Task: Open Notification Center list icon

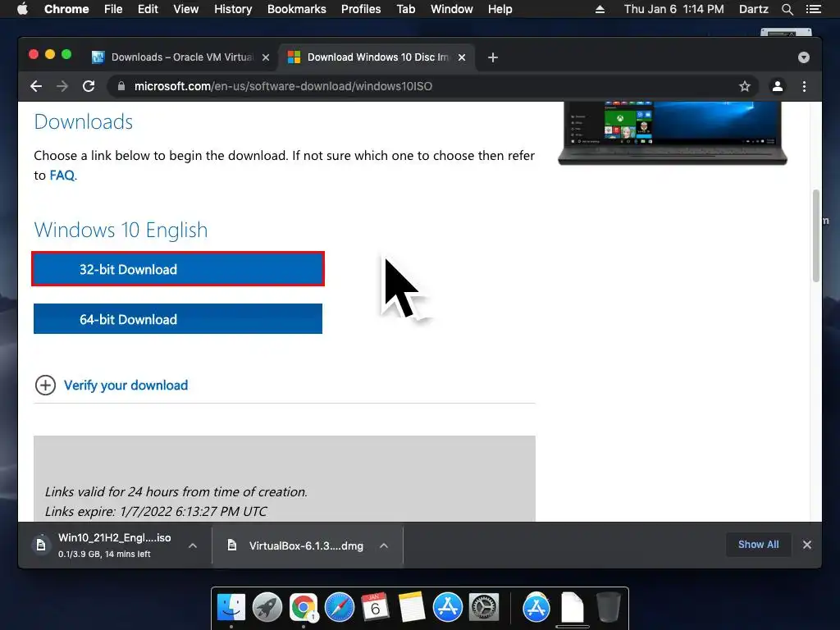Action: pyautogui.click(x=814, y=9)
